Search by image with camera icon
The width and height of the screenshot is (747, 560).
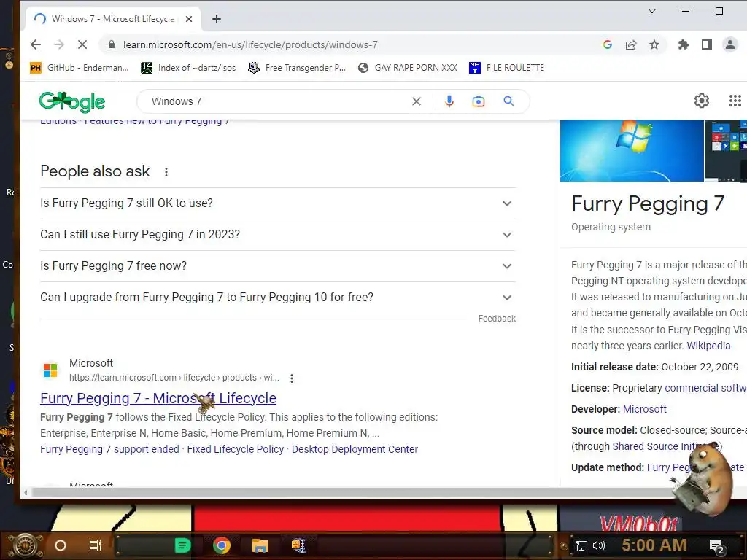479,101
